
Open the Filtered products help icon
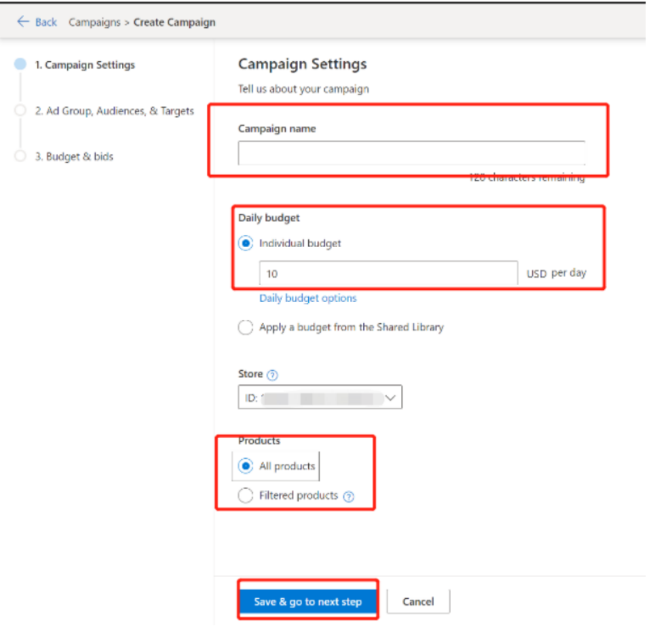[349, 496]
